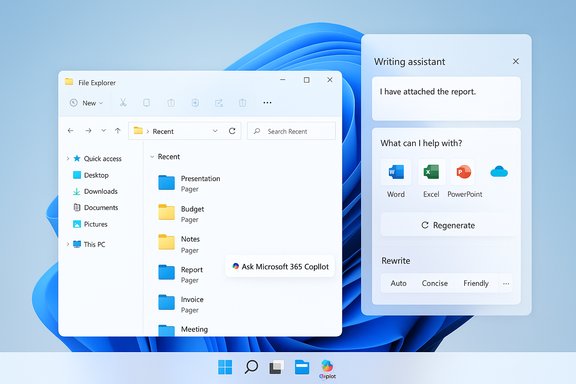576x384 pixels.
Task: Select the Notes folder icon
Action: [x=166, y=243]
